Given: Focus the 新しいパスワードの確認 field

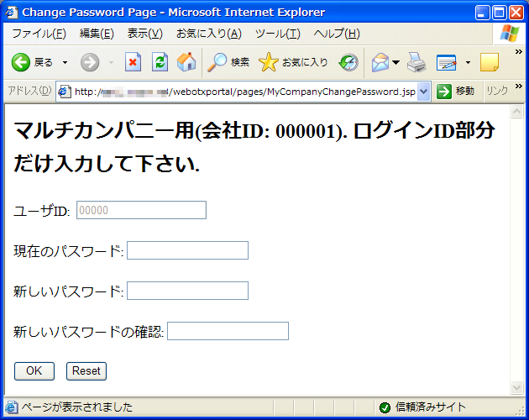Looking at the screenshot, I should coord(228,331).
